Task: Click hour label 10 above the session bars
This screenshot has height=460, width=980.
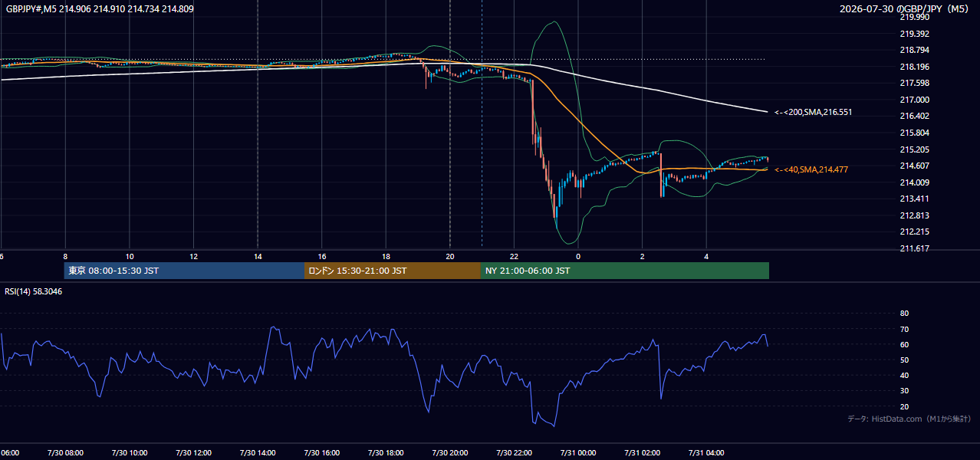Action: (130, 257)
